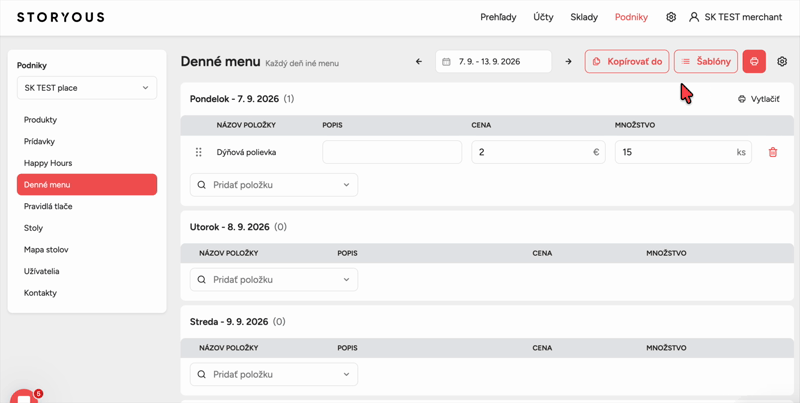Click Vytlačiť link for Pondelok

pyautogui.click(x=759, y=99)
